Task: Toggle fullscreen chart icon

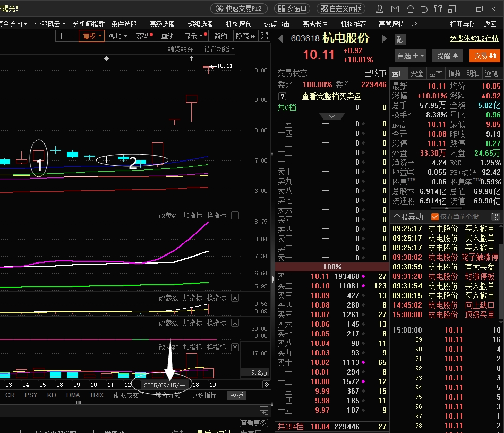Action: (x=264, y=36)
